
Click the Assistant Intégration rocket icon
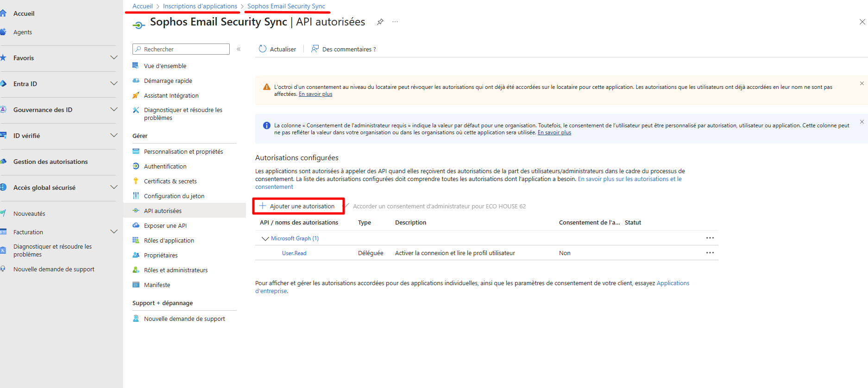tap(136, 95)
